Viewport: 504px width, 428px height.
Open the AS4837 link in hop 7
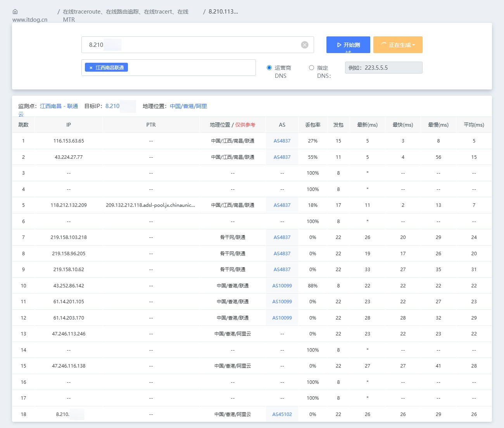282,237
